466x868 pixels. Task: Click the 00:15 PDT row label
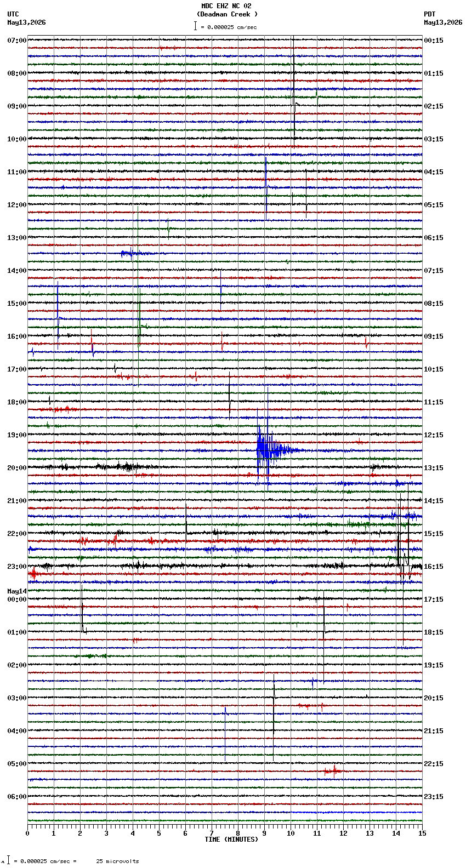tap(434, 41)
